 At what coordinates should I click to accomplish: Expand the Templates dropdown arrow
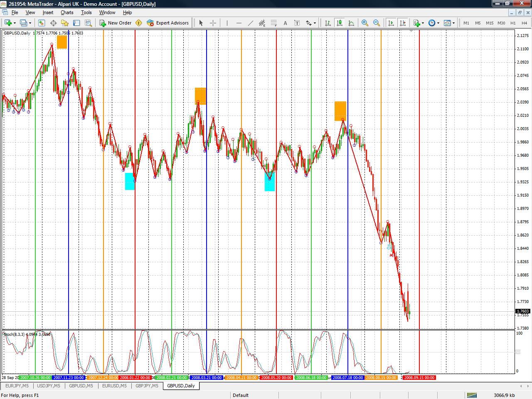[453, 23]
